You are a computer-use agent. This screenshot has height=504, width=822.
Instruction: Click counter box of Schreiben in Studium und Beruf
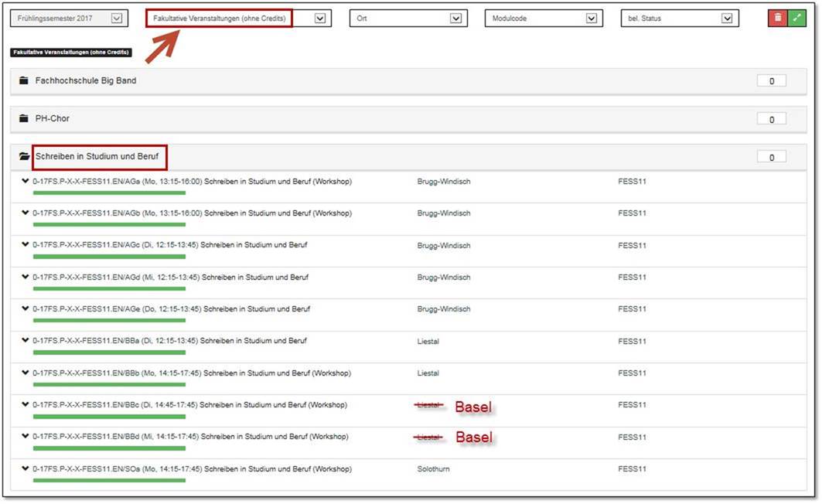click(x=771, y=157)
